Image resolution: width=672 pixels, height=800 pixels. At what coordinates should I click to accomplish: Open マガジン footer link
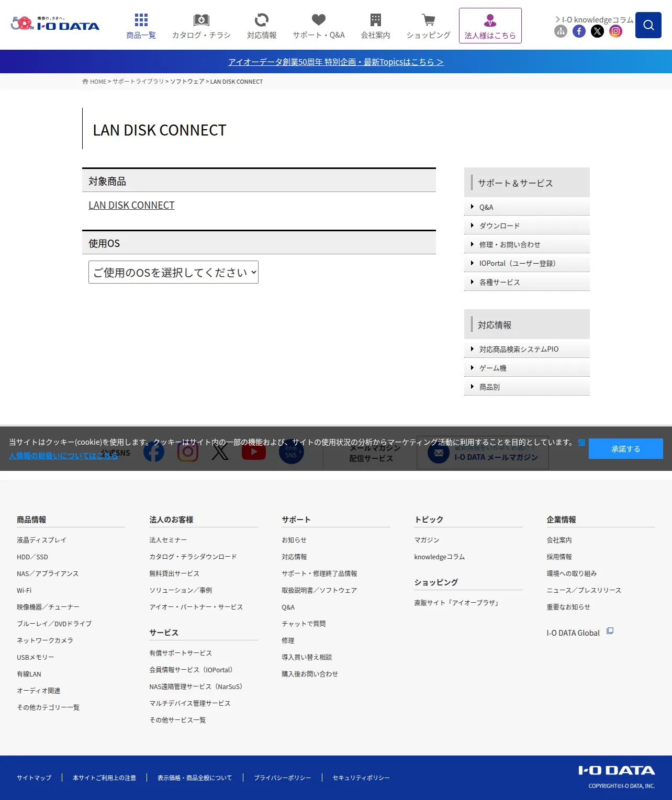pyautogui.click(x=427, y=540)
